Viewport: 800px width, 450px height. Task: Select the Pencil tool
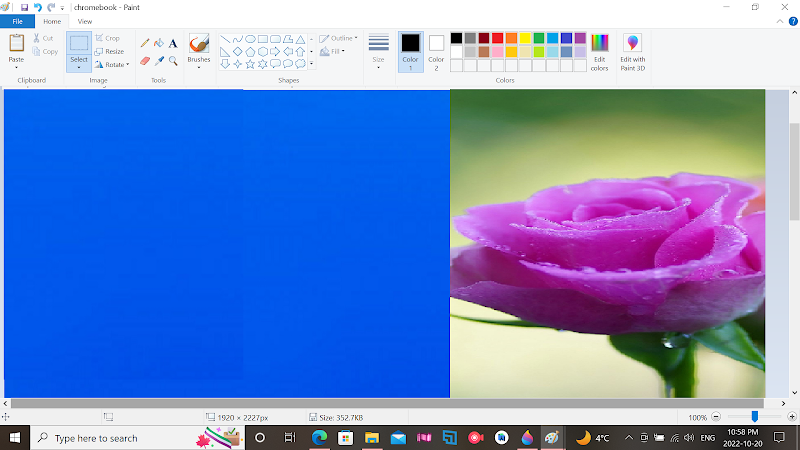(145, 43)
